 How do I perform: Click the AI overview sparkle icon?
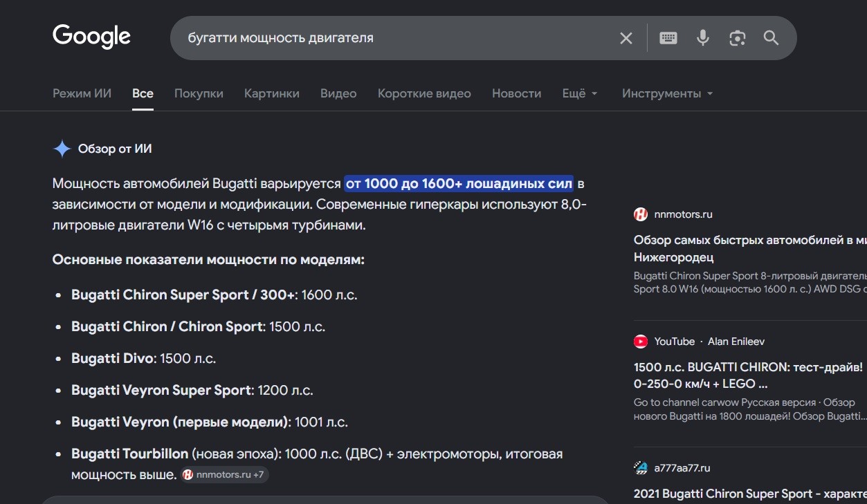[x=62, y=149]
